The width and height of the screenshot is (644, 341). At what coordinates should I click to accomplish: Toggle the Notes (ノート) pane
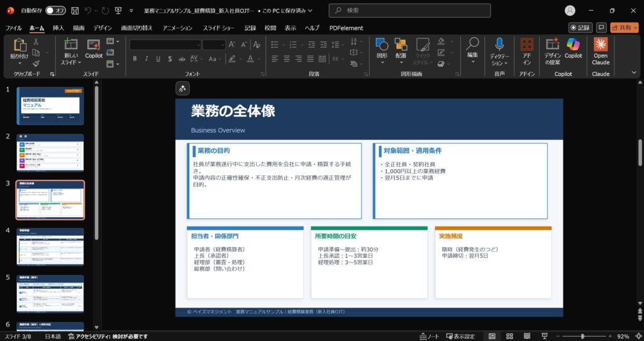point(429,337)
